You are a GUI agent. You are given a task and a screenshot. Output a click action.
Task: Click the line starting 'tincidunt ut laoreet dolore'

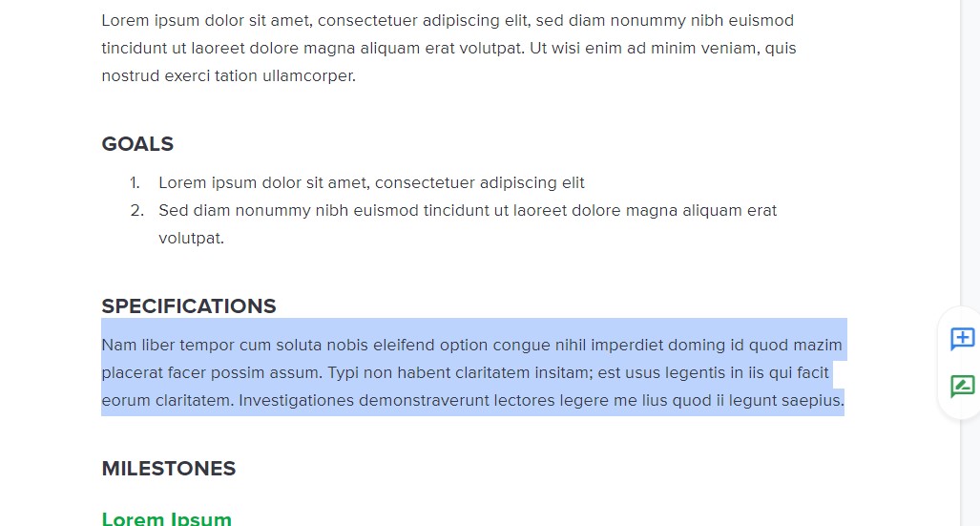pos(448,48)
